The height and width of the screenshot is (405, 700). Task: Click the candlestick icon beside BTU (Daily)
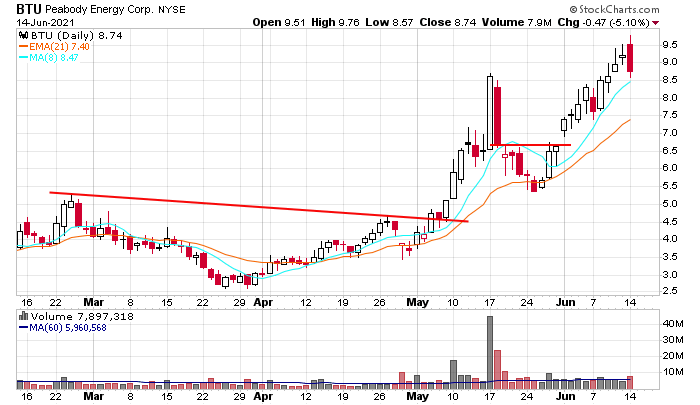(23, 35)
